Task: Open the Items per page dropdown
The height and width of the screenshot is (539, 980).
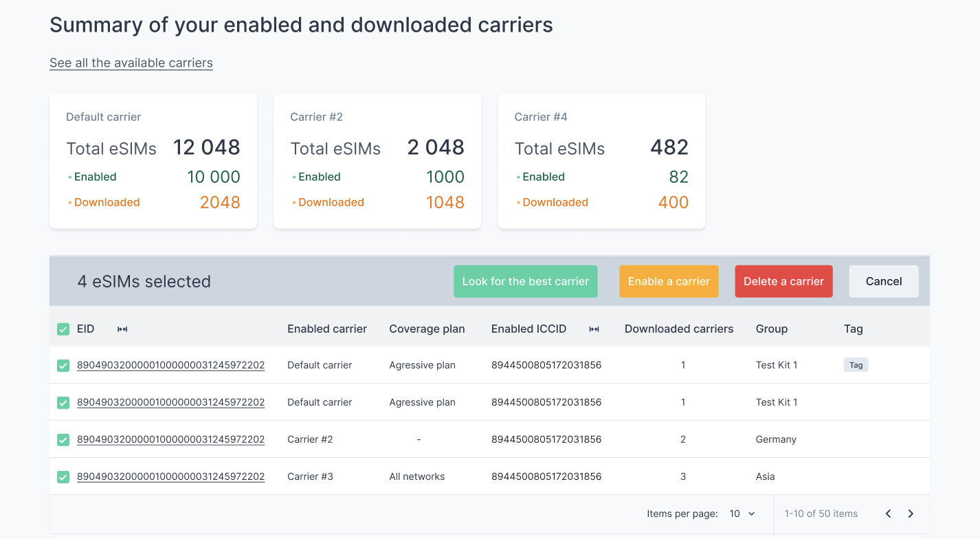Action: [x=742, y=514]
